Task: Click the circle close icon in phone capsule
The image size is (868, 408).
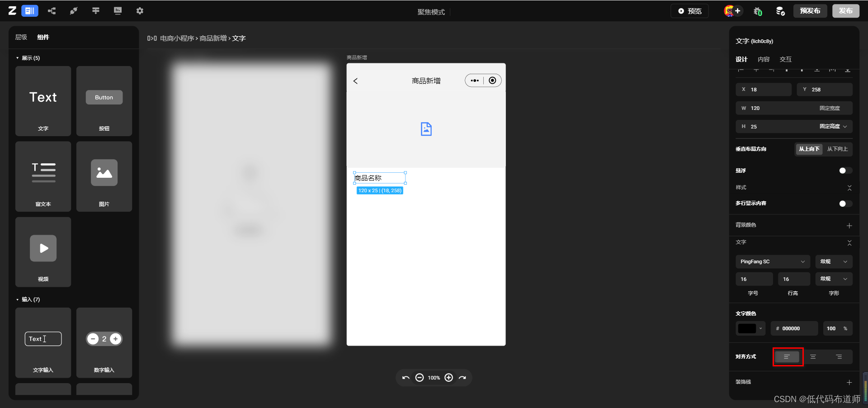Action: click(492, 81)
